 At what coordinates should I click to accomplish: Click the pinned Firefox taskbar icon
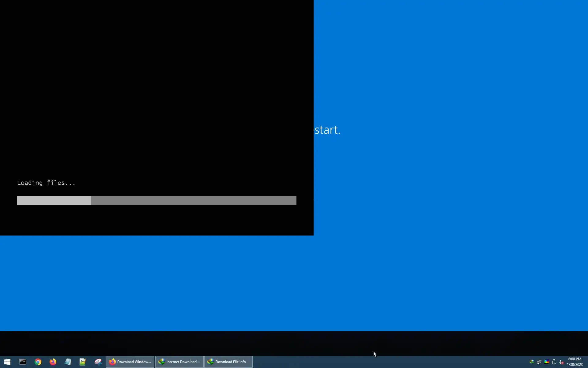(x=53, y=362)
